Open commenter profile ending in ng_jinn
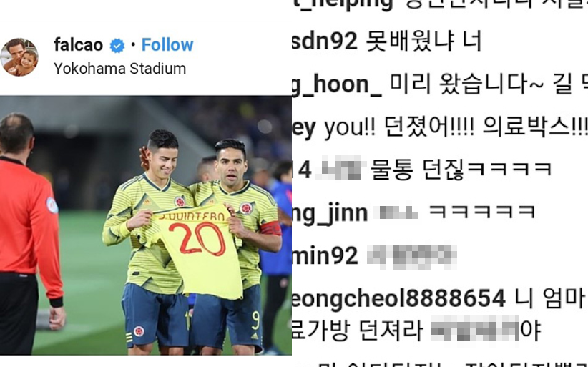588x367 pixels. [x=330, y=214]
